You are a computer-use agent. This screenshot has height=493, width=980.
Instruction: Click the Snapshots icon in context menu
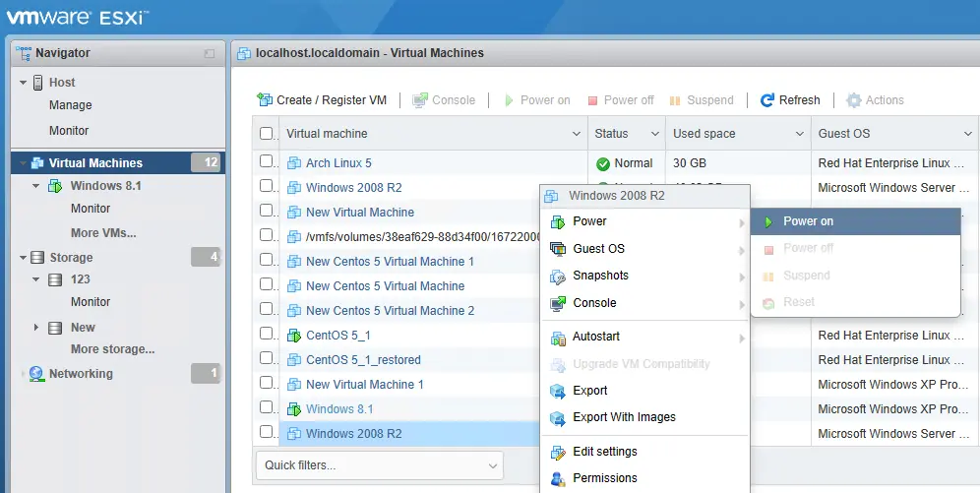(x=558, y=276)
